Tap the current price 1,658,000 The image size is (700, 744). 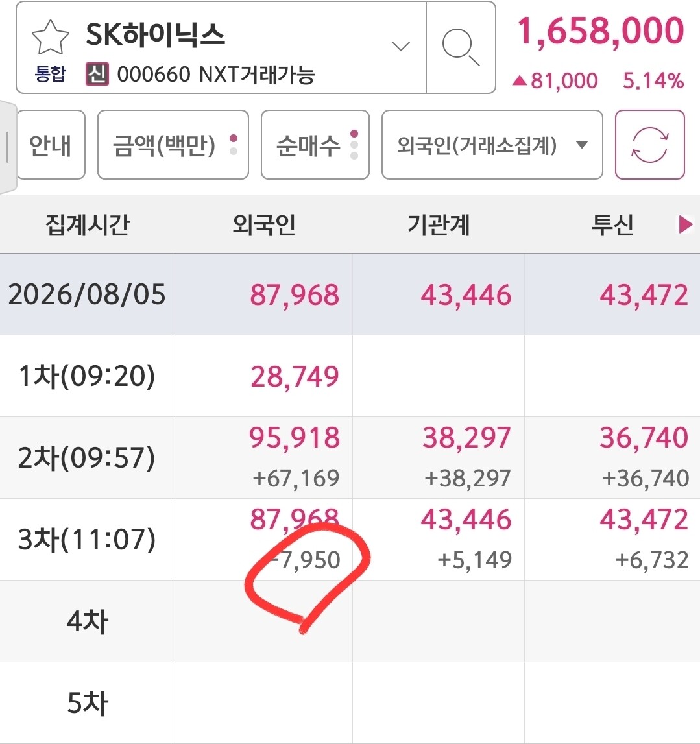coord(601,31)
